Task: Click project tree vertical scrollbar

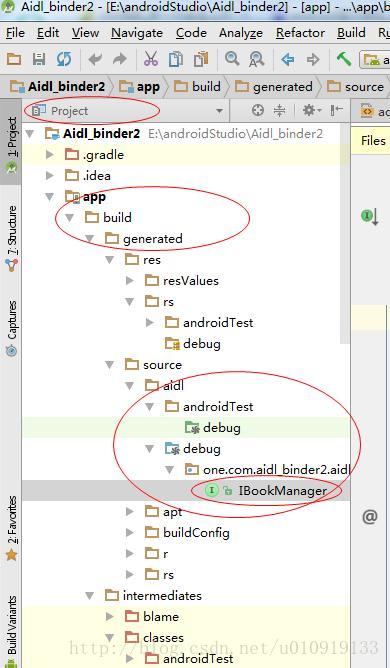Action: click(x=345, y=234)
